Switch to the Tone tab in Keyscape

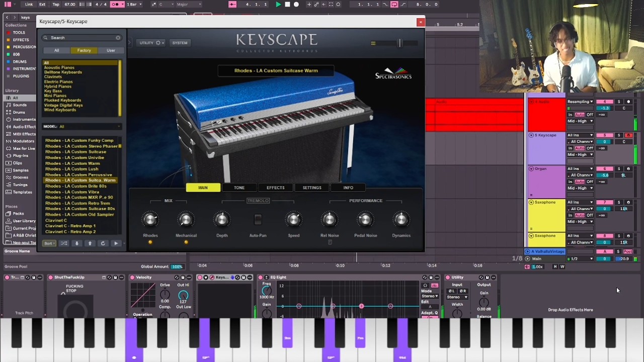(239, 188)
